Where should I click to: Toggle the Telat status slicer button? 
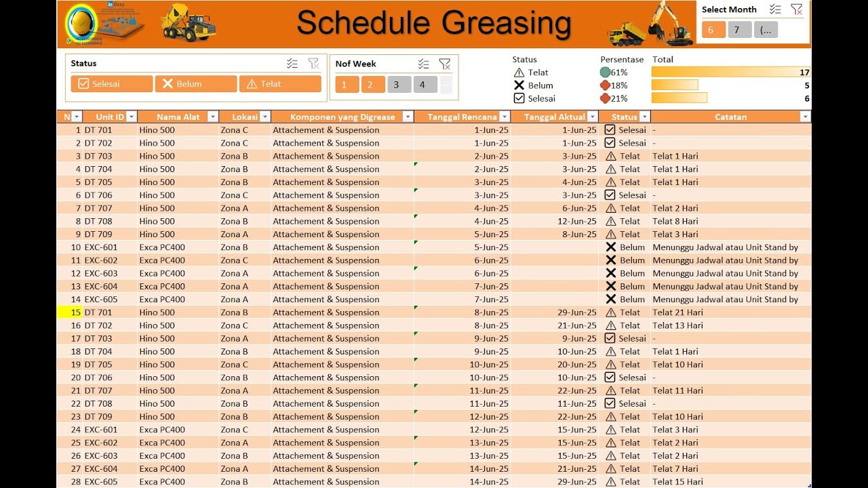coord(280,84)
